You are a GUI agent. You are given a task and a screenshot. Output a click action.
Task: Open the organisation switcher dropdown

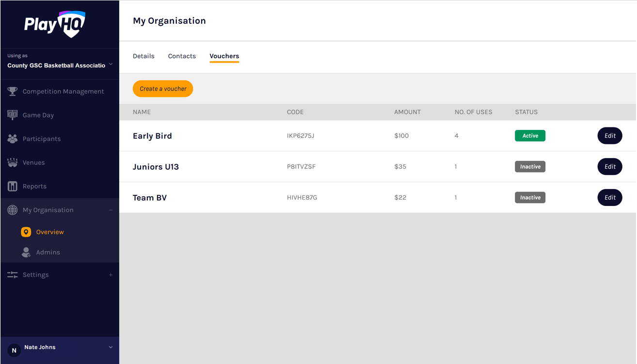coord(111,64)
